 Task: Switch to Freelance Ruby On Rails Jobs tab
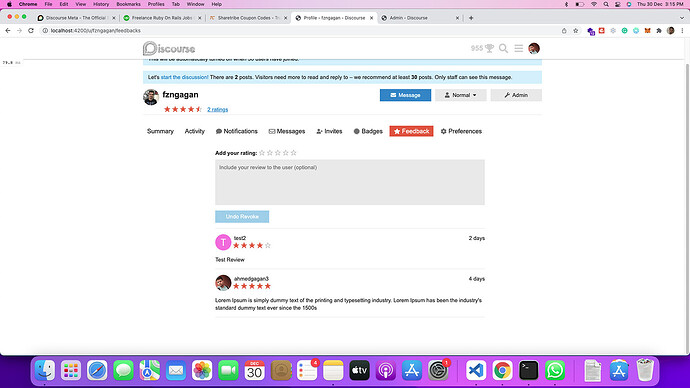click(x=161, y=18)
